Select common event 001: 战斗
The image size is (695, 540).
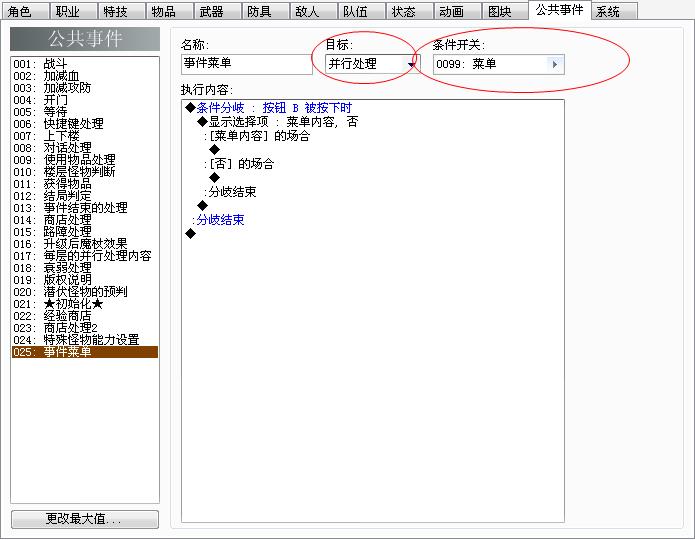tap(85, 64)
